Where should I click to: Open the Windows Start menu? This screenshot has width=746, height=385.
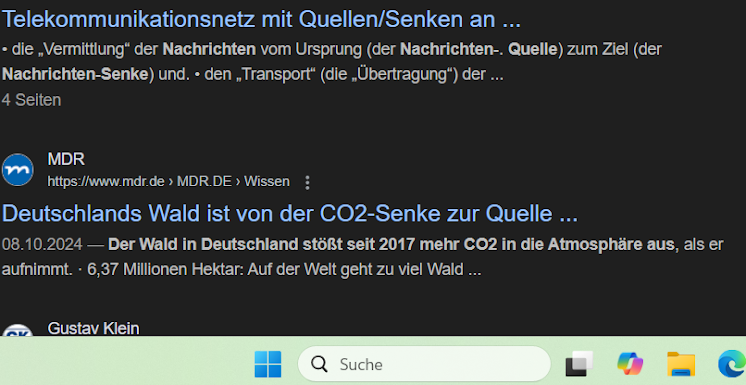(x=268, y=364)
